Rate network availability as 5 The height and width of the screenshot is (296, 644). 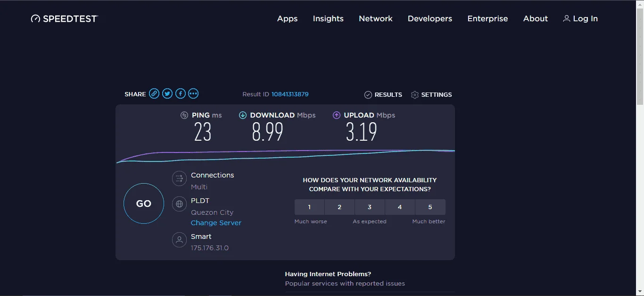click(430, 207)
